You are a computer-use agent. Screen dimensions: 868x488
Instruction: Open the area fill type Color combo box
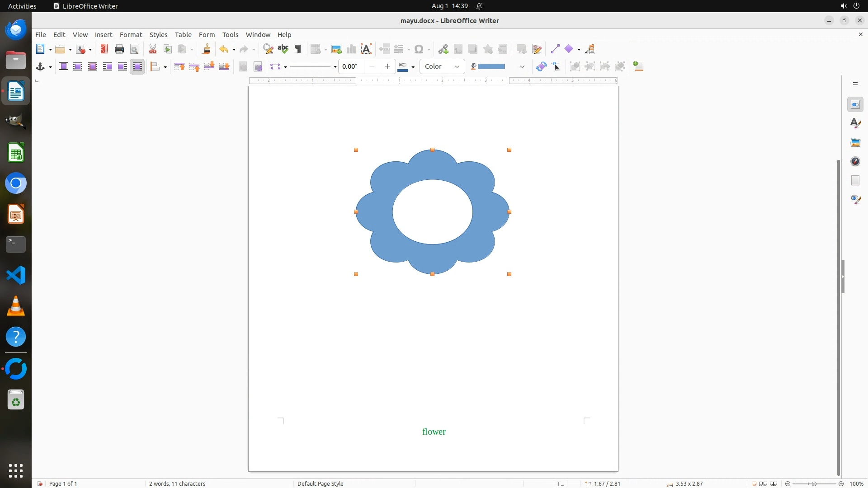tap(442, 66)
